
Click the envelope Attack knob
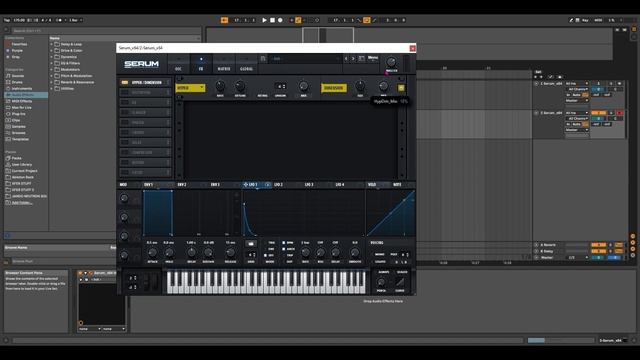(x=152, y=253)
